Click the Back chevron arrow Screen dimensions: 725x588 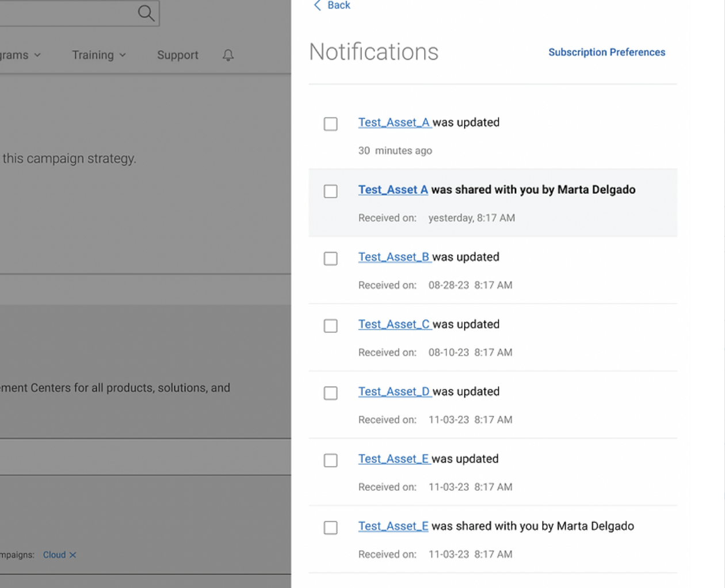pos(317,6)
